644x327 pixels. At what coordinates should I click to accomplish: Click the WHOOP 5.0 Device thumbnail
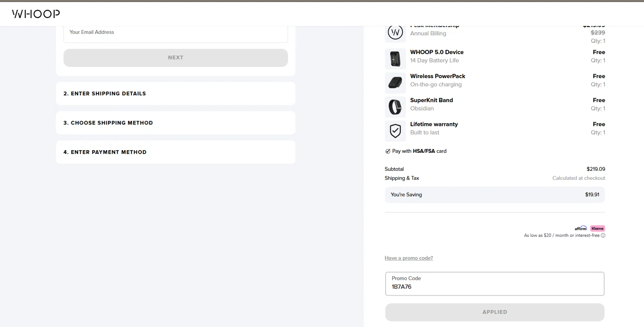pyautogui.click(x=395, y=59)
